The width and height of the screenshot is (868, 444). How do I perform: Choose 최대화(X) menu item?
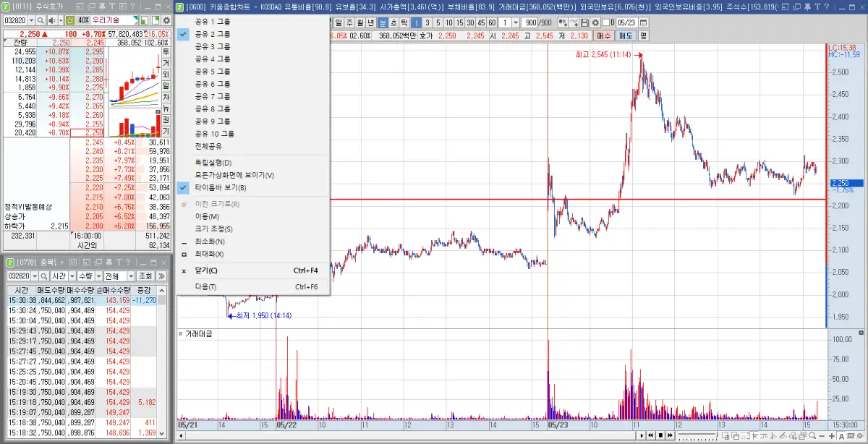click(x=210, y=254)
